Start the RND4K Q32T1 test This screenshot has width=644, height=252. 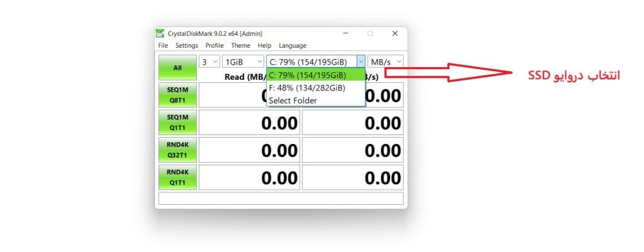pos(177,150)
